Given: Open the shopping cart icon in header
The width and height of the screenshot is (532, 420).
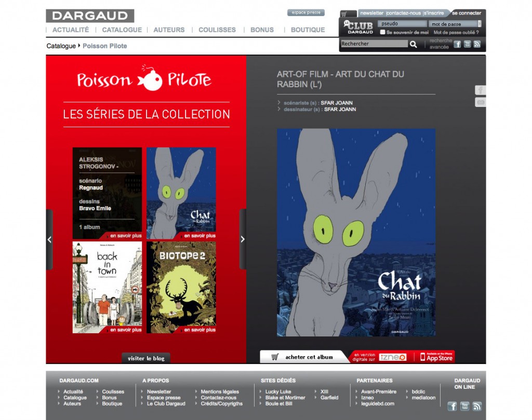Looking at the screenshot, I should point(344,14).
